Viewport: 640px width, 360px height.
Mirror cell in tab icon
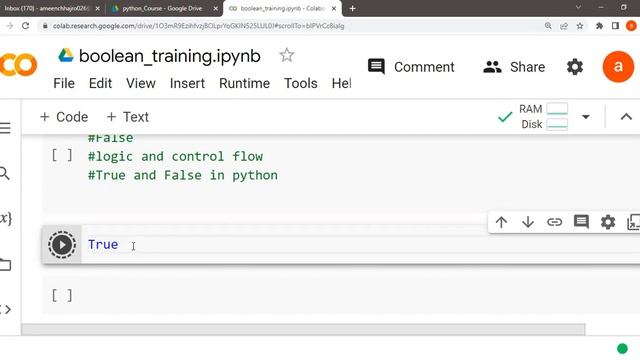[x=633, y=222]
